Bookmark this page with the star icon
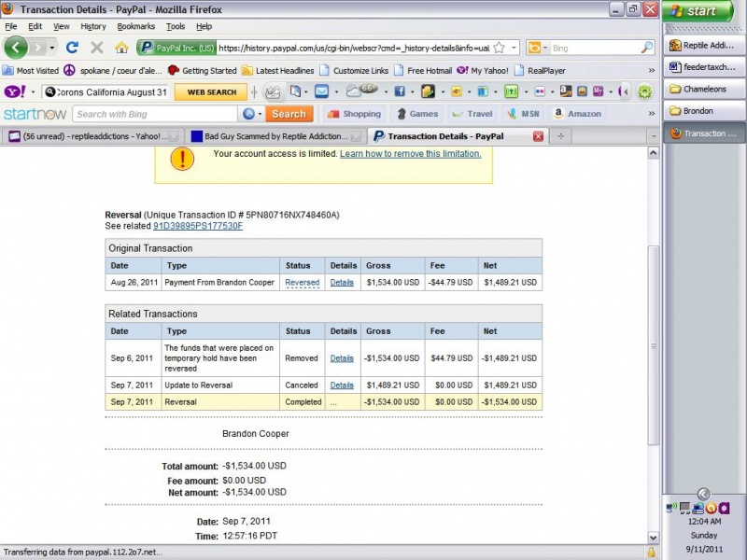The width and height of the screenshot is (747, 560). (x=499, y=48)
